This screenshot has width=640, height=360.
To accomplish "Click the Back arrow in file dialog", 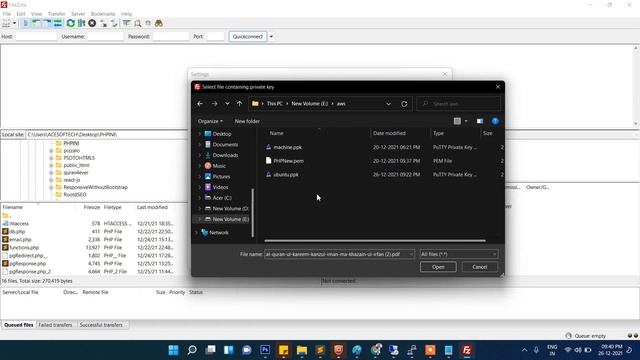I will pyautogui.click(x=200, y=104).
